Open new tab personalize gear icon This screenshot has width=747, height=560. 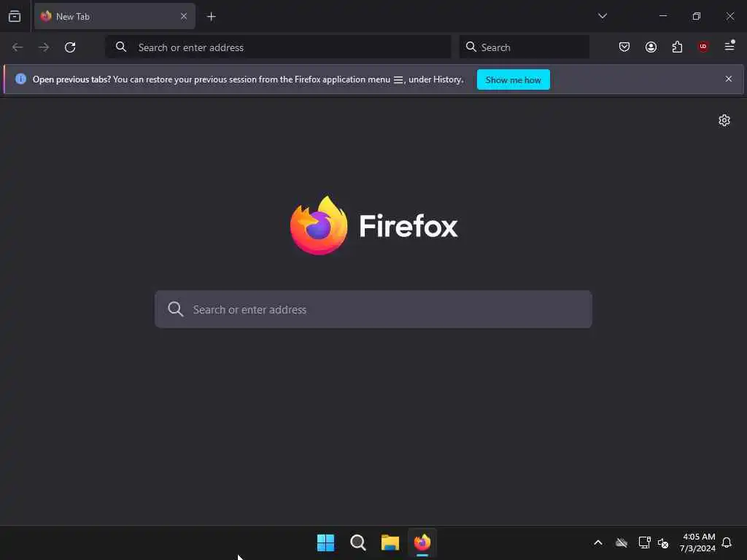pos(724,120)
